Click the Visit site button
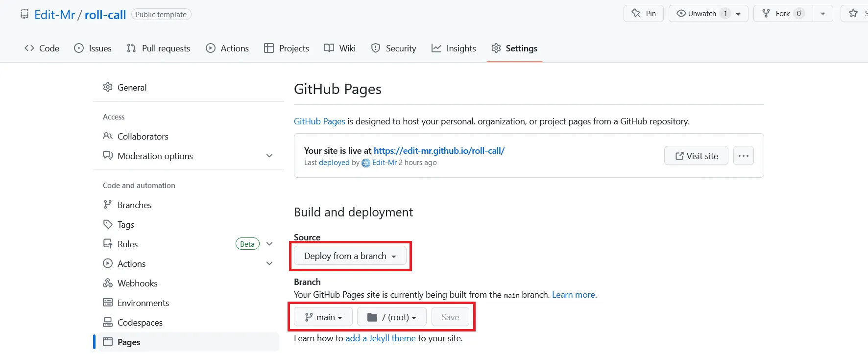Screen dimensions: 868x354 [x=696, y=156]
